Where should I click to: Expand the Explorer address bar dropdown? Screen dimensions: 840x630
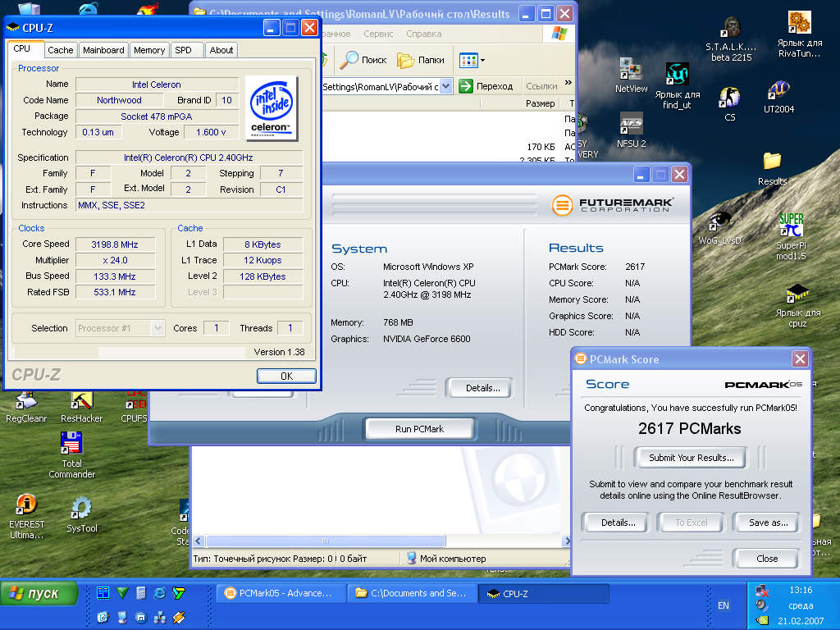coord(445,86)
